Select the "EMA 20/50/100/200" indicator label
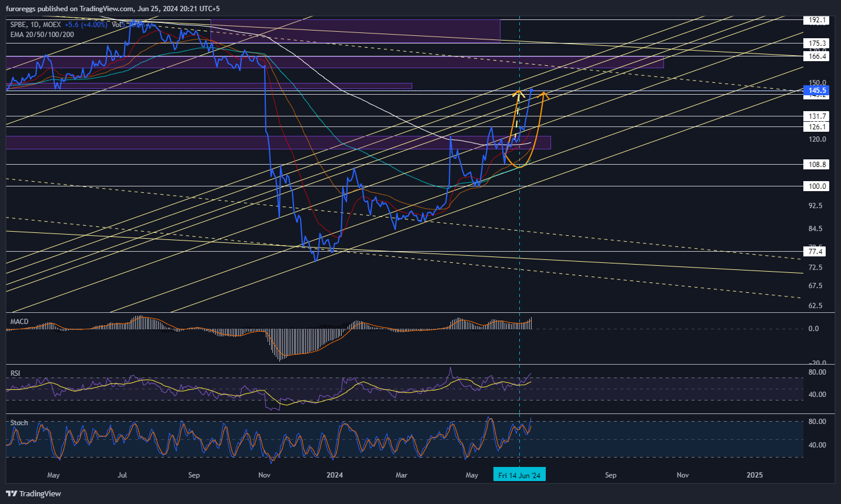This screenshot has width=841, height=504. coord(42,35)
